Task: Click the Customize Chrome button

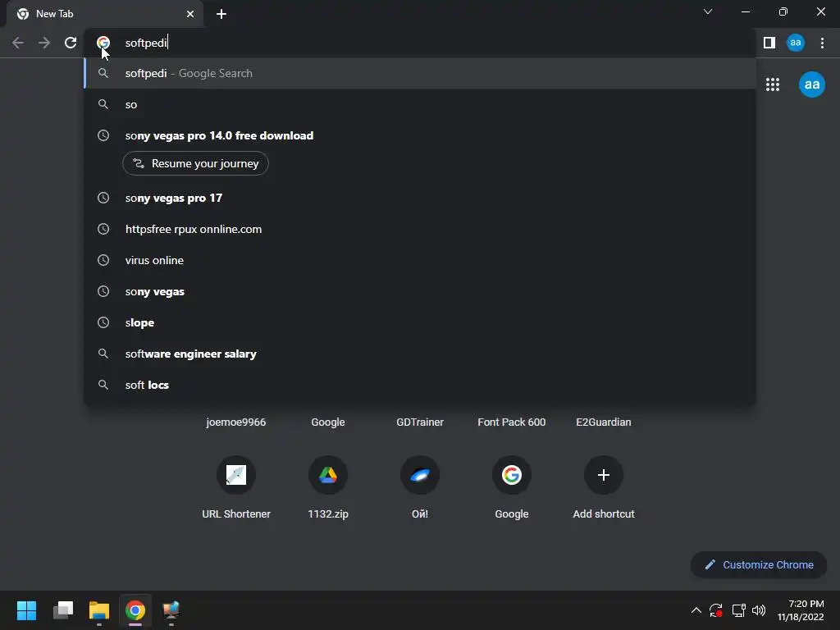Action: pos(759,564)
